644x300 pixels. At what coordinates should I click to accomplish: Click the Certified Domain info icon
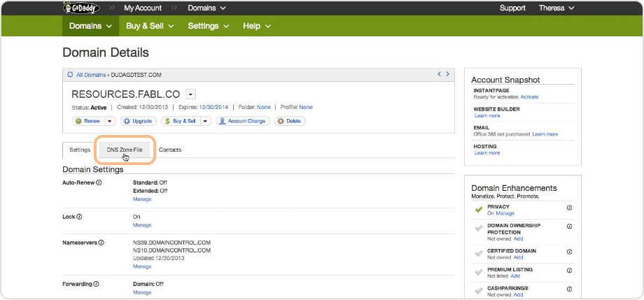pyautogui.click(x=569, y=252)
